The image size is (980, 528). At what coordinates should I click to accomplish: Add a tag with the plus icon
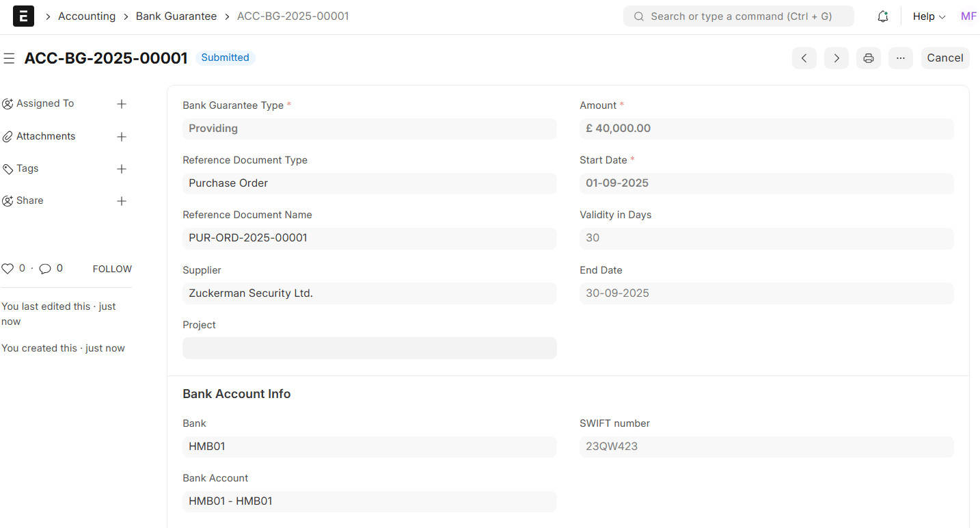tap(122, 169)
